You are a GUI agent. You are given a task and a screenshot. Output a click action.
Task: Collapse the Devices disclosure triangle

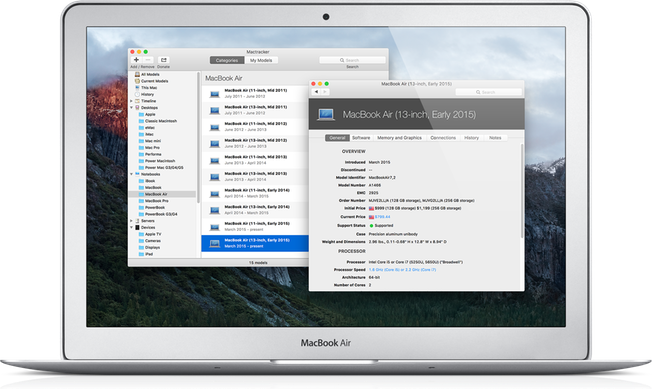tap(131, 227)
